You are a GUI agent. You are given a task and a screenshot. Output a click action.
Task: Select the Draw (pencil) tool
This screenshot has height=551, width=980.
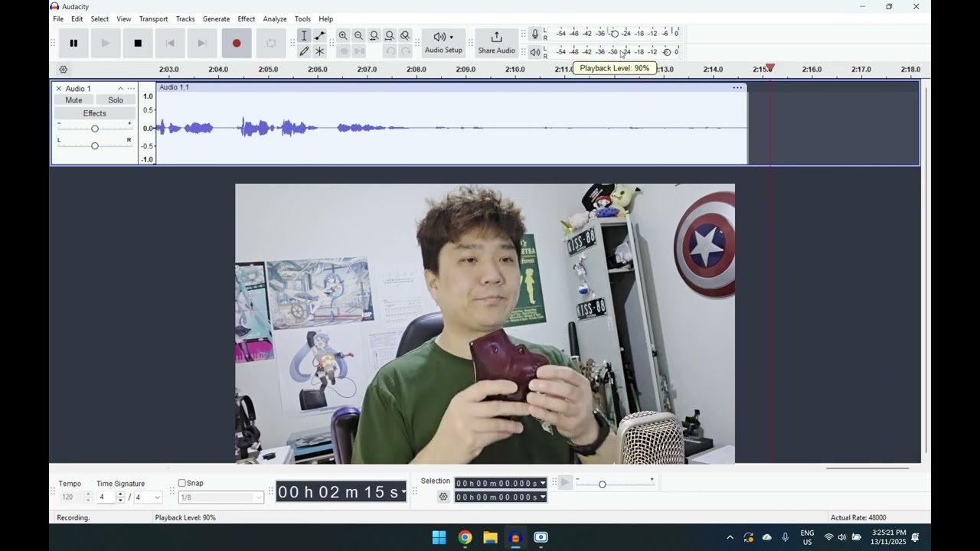(x=304, y=51)
